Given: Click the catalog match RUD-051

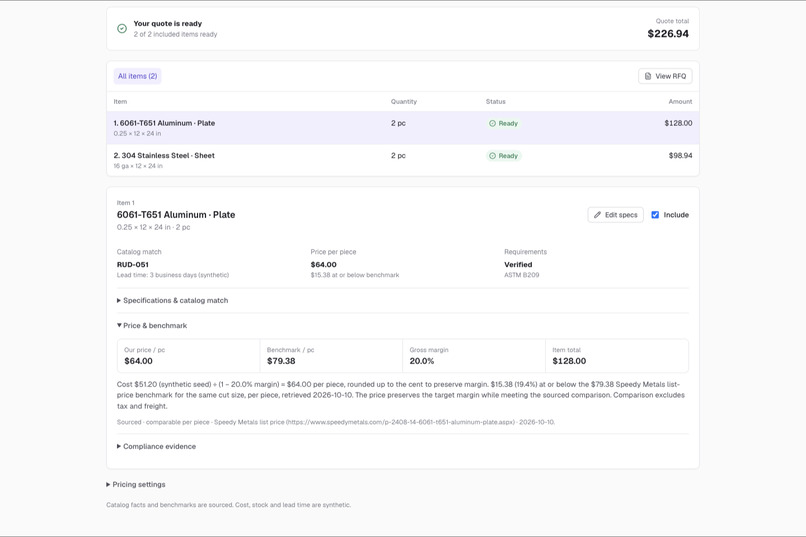Looking at the screenshot, I should tap(133, 265).
